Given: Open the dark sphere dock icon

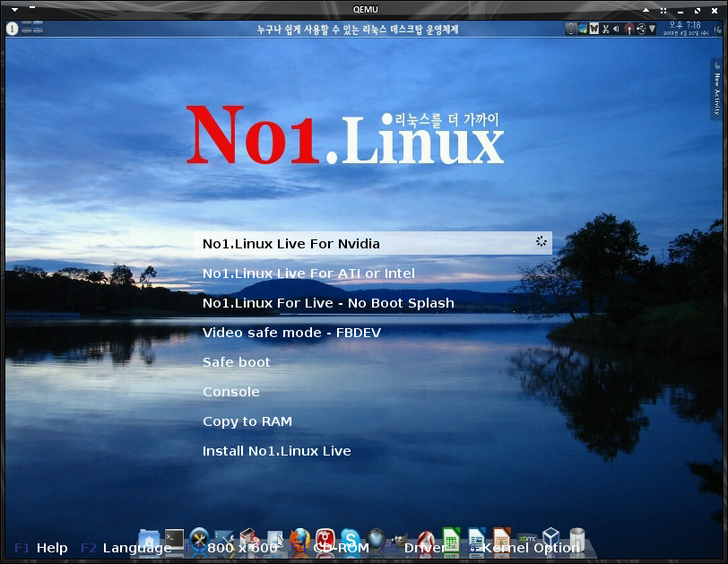Looking at the screenshot, I should (376, 540).
